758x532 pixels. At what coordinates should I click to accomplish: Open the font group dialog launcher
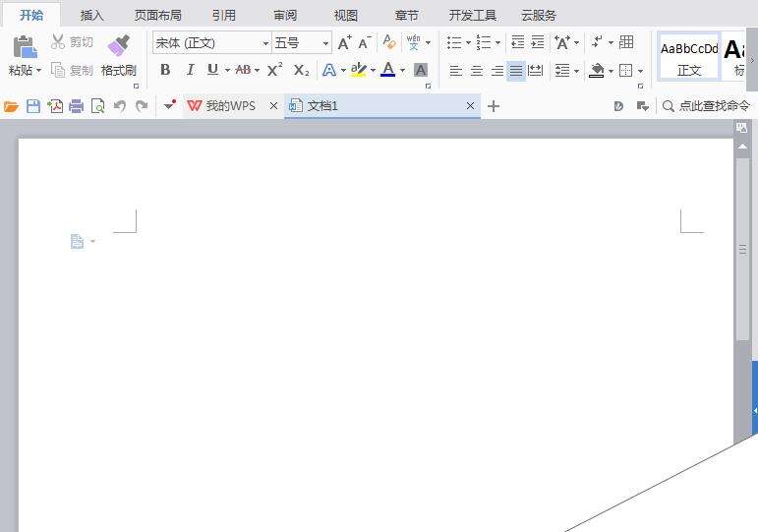tap(428, 87)
